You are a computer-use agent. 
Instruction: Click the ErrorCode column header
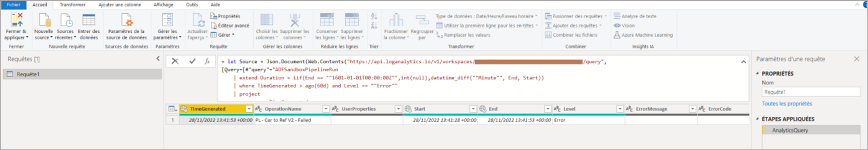click(723, 109)
